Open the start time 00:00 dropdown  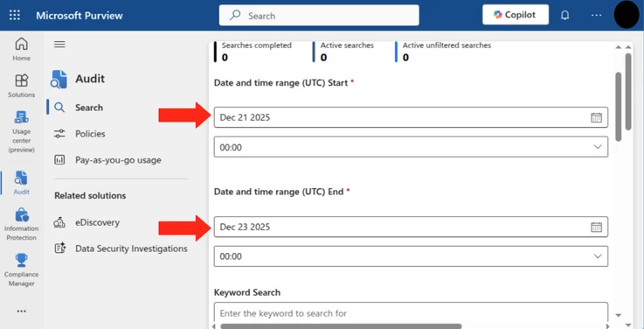[x=411, y=147]
